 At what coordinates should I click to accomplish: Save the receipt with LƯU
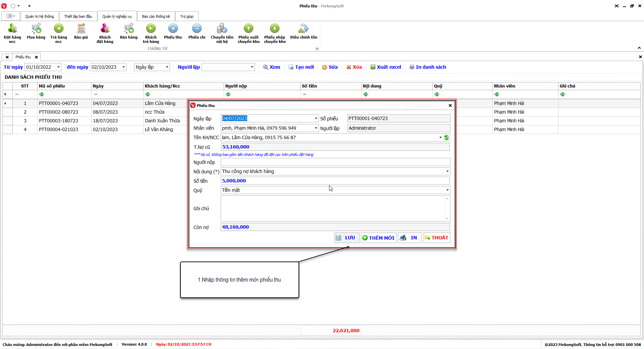pyautogui.click(x=347, y=238)
